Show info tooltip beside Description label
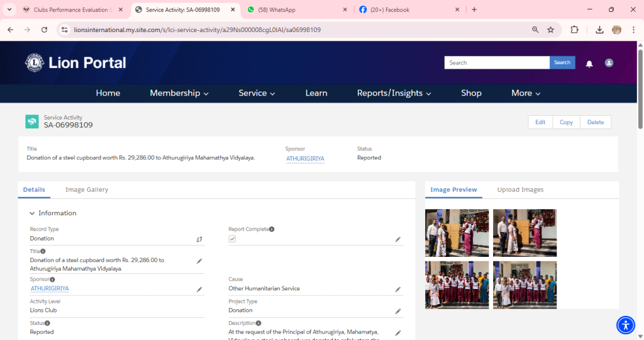 (x=258, y=323)
